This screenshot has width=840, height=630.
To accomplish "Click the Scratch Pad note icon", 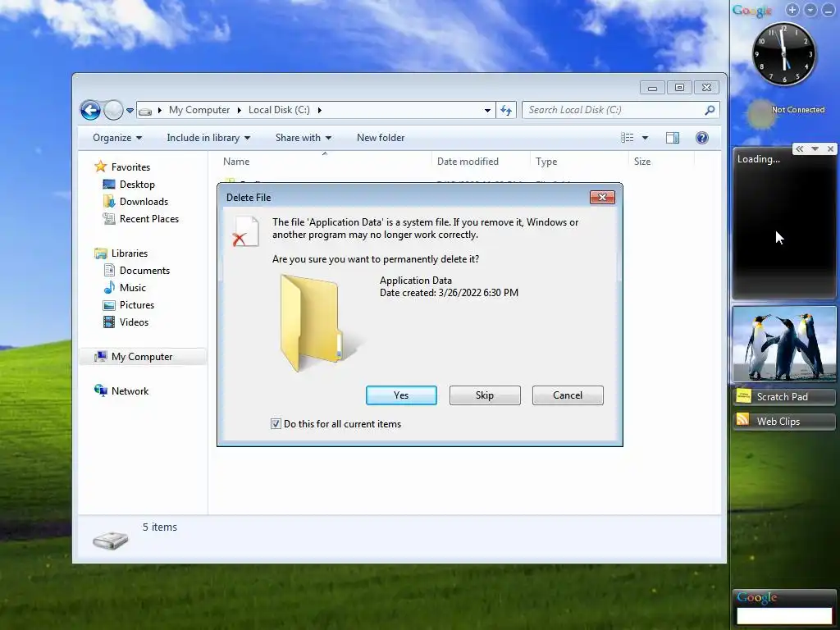I will click(743, 396).
